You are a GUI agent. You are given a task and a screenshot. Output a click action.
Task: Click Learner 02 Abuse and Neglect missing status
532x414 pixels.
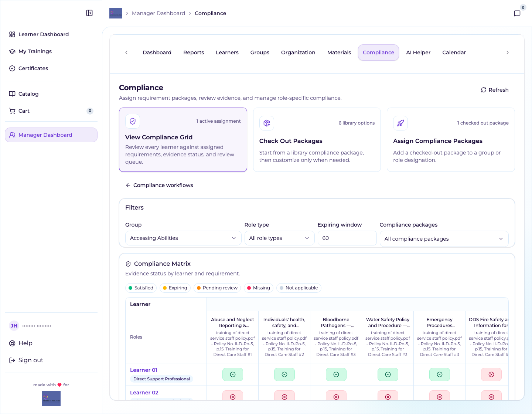233,396
